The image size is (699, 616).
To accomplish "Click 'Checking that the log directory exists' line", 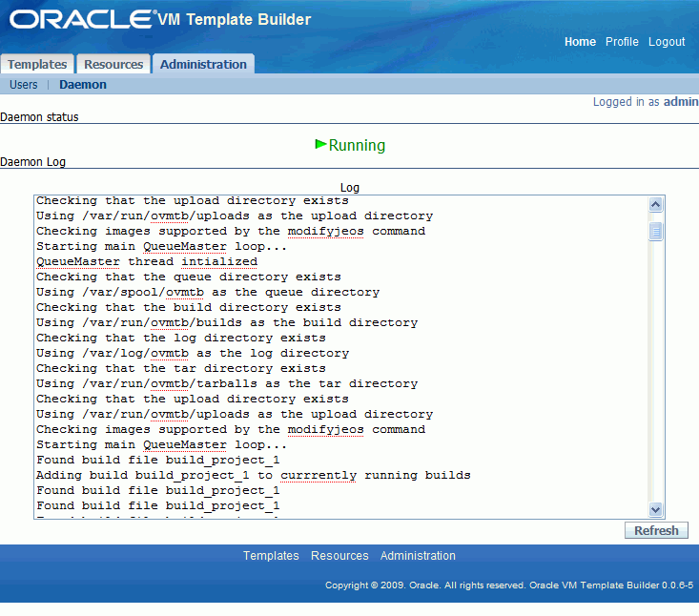I will point(181,338).
